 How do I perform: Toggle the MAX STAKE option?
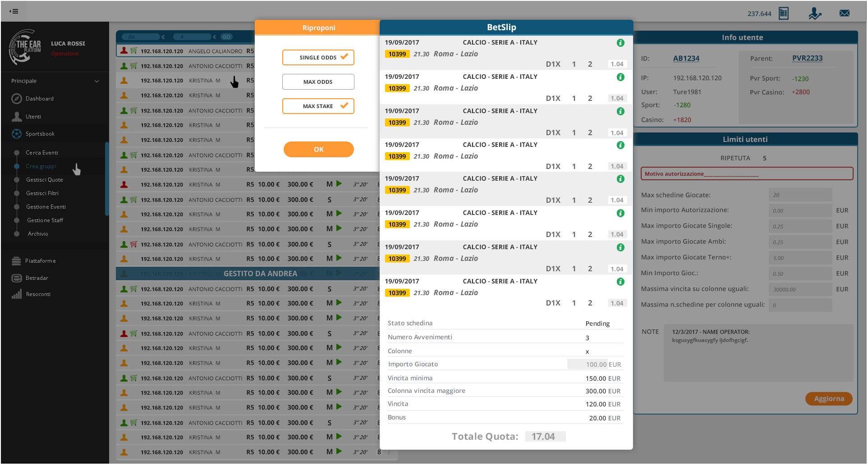318,106
